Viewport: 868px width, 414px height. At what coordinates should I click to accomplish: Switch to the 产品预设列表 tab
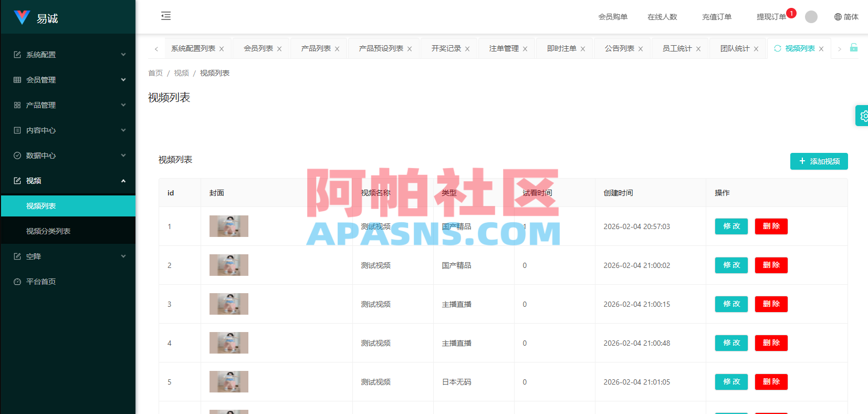point(381,48)
